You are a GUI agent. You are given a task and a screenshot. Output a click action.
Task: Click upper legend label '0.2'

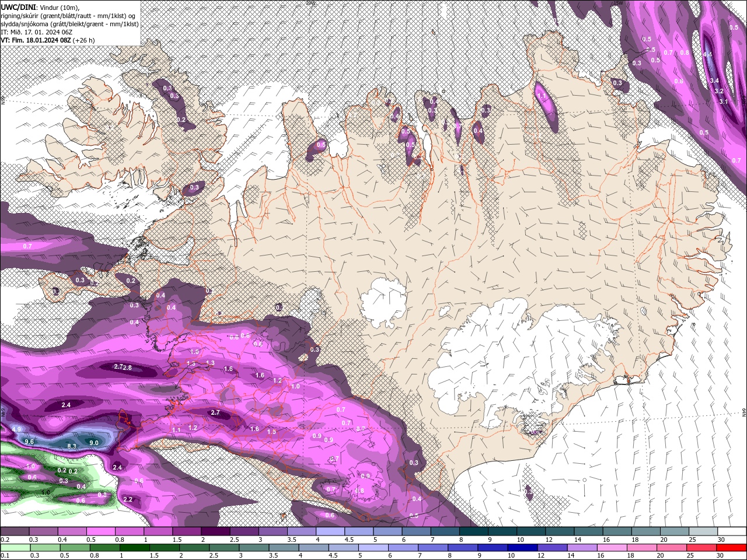5,540
